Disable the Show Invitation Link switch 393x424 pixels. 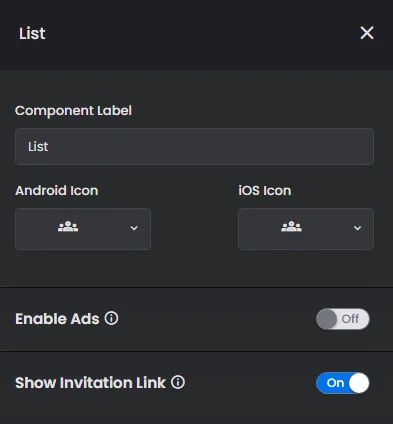point(343,383)
